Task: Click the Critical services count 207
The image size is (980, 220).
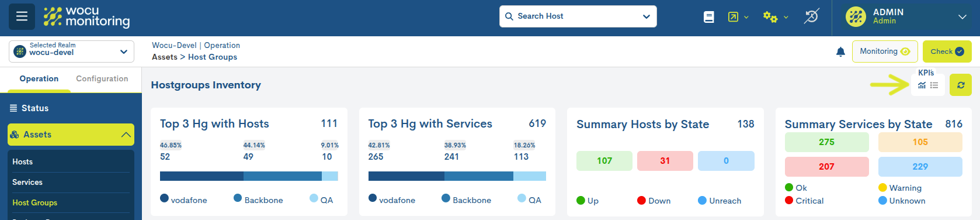Action: click(x=826, y=167)
